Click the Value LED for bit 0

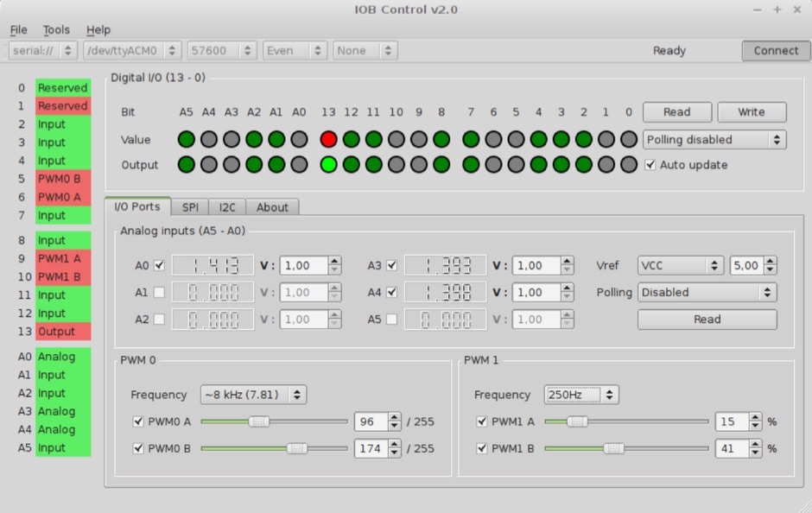[x=628, y=140]
